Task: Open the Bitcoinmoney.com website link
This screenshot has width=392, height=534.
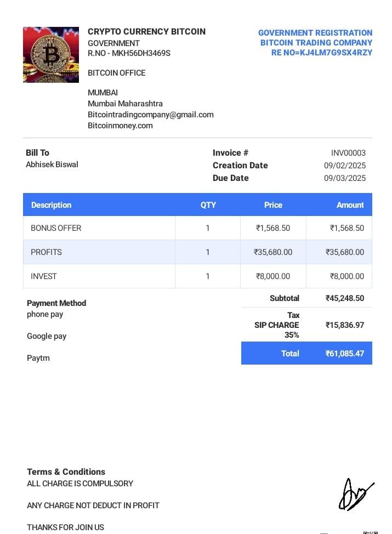Action: pos(120,126)
